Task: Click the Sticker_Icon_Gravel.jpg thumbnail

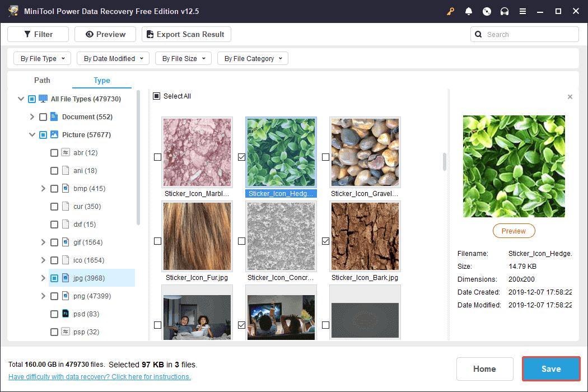Action: tap(365, 152)
